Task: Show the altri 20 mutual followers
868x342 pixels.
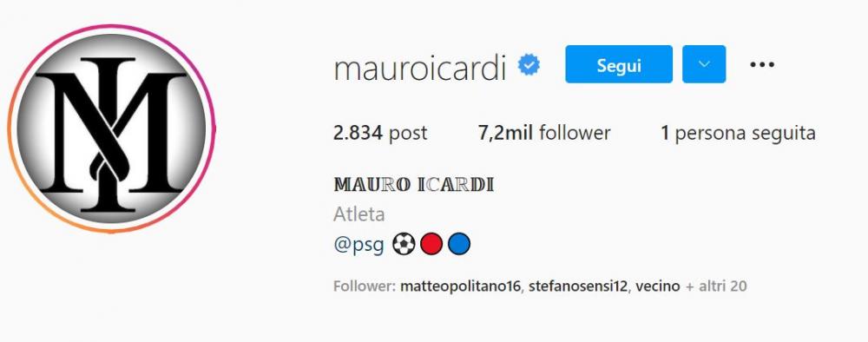Action: coord(716,286)
